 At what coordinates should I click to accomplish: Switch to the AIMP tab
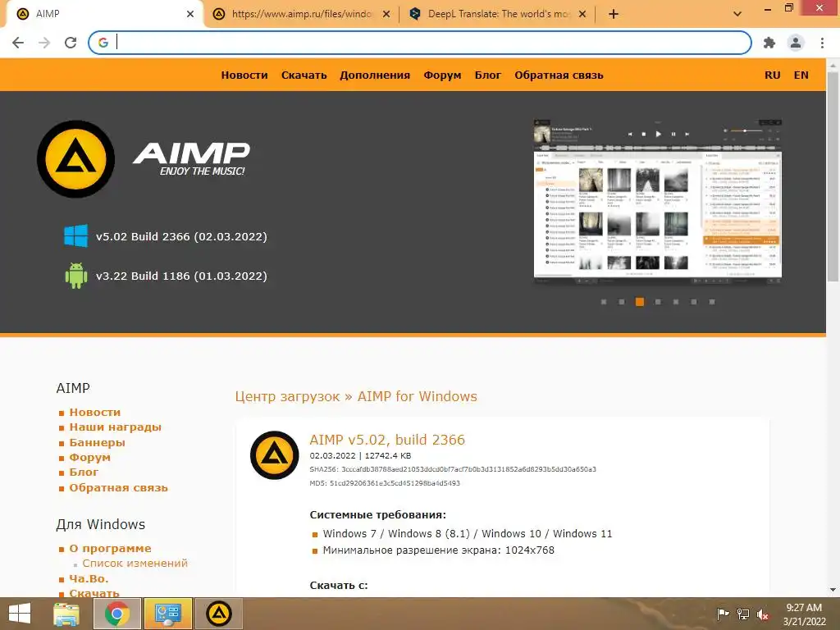click(x=102, y=14)
